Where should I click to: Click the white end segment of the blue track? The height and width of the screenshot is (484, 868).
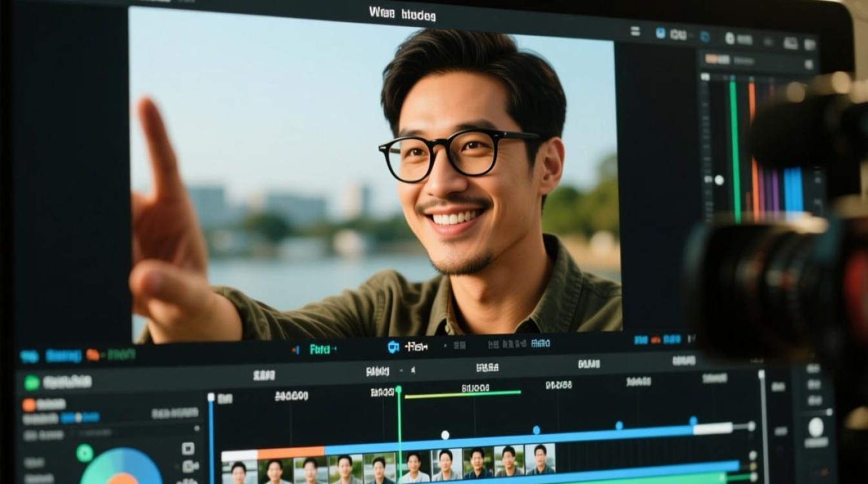[x=713, y=428]
